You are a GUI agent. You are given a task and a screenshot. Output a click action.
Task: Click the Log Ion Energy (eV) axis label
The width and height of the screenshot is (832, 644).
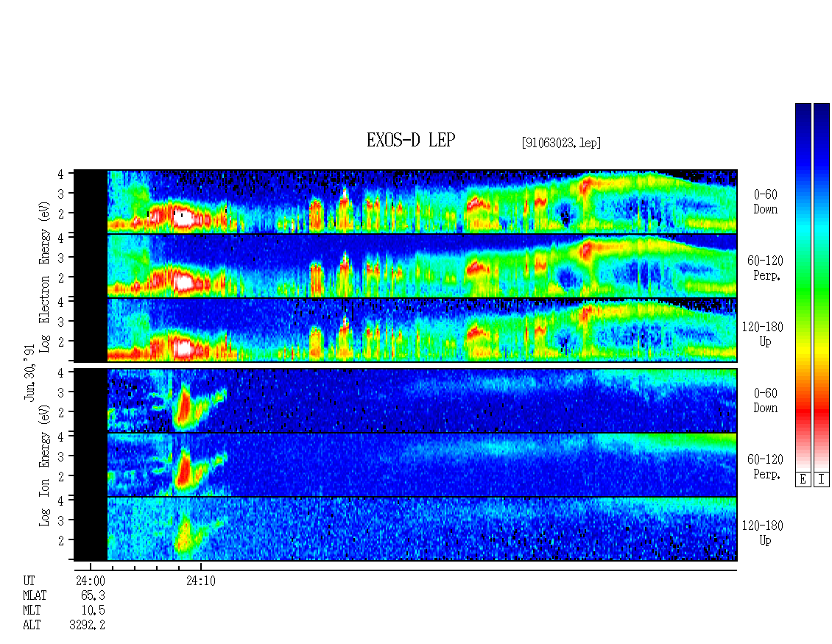tap(45, 466)
